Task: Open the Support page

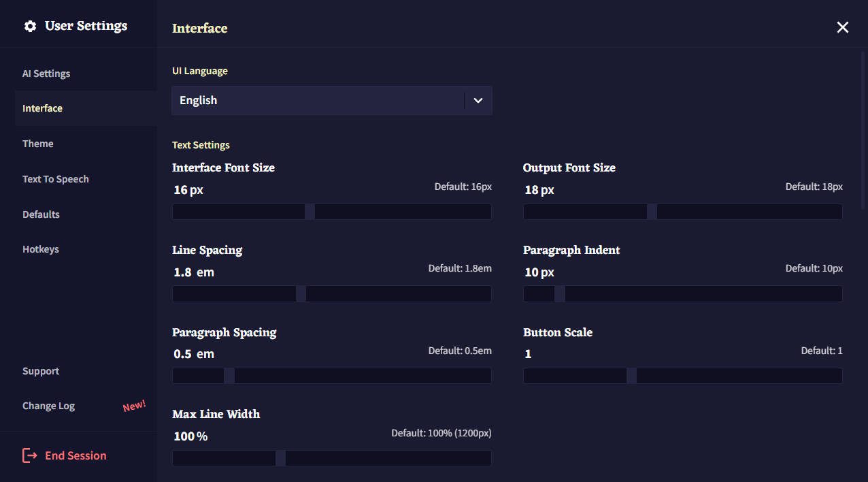Action: coord(40,370)
